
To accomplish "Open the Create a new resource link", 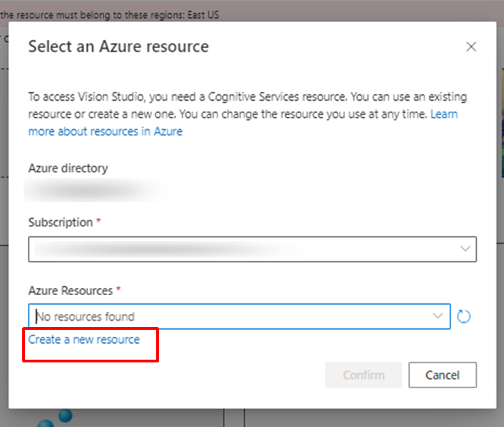I will tap(84, 340).
